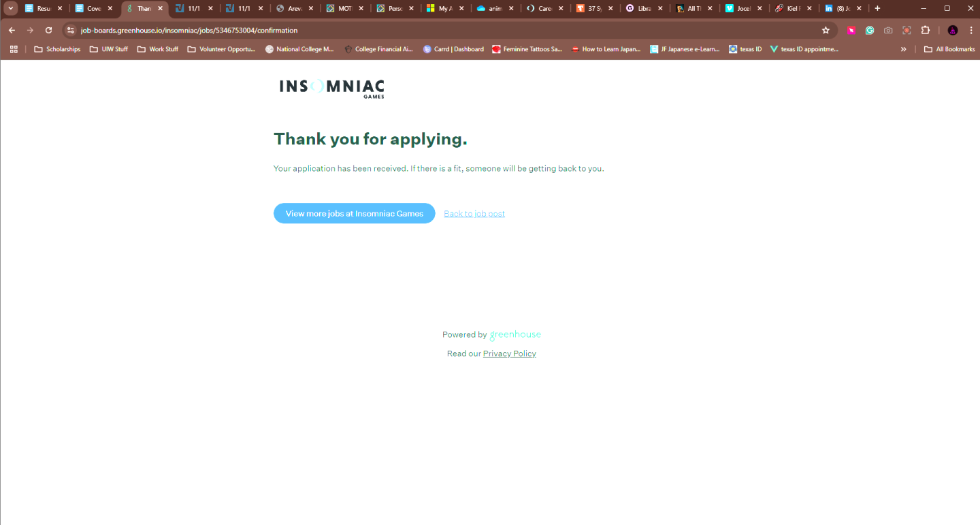Open the texas ID bookmark
Viewport: 980px width, 525px height.
tap(745, 49)
